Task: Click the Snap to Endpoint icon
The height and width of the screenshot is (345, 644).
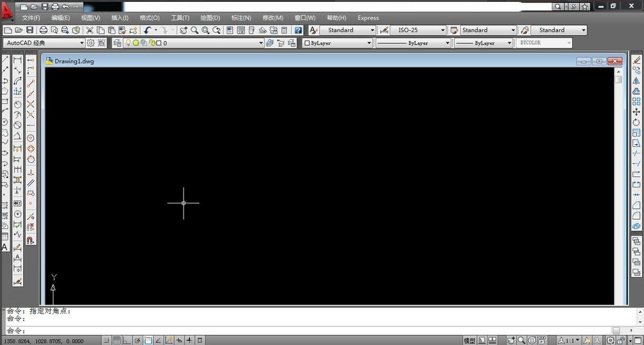Action: [x=30, y=83]
